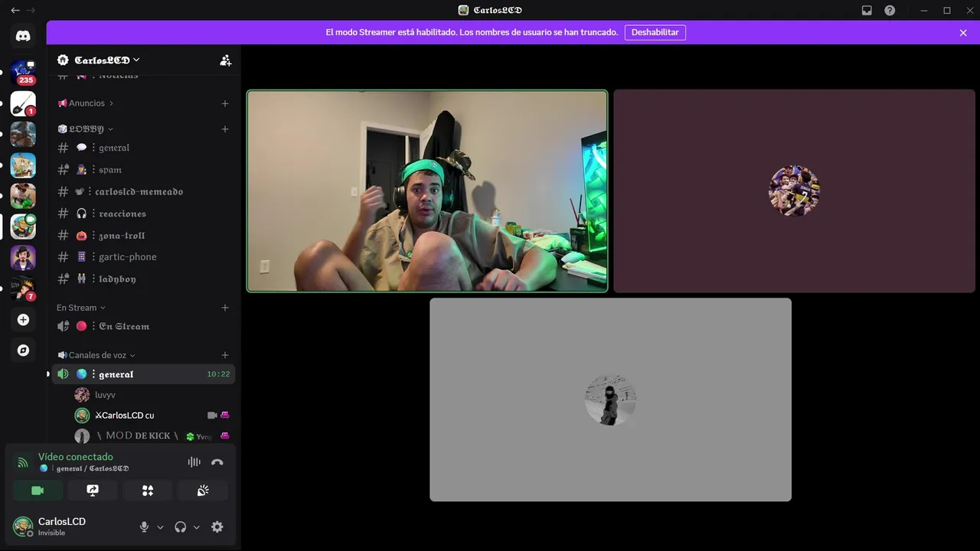
Task: Open Discord home direct messages
Action: coord(23,36)
